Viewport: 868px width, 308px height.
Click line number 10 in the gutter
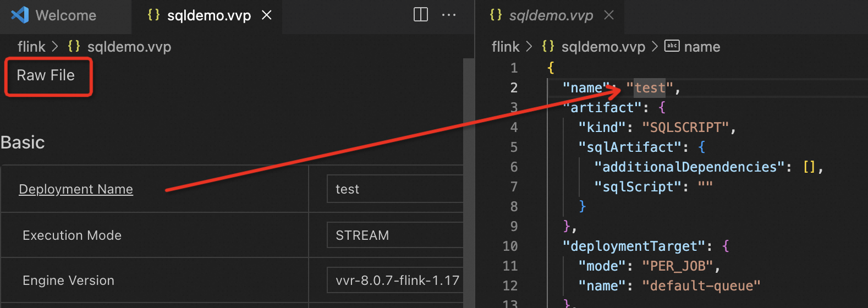[510, 246]
